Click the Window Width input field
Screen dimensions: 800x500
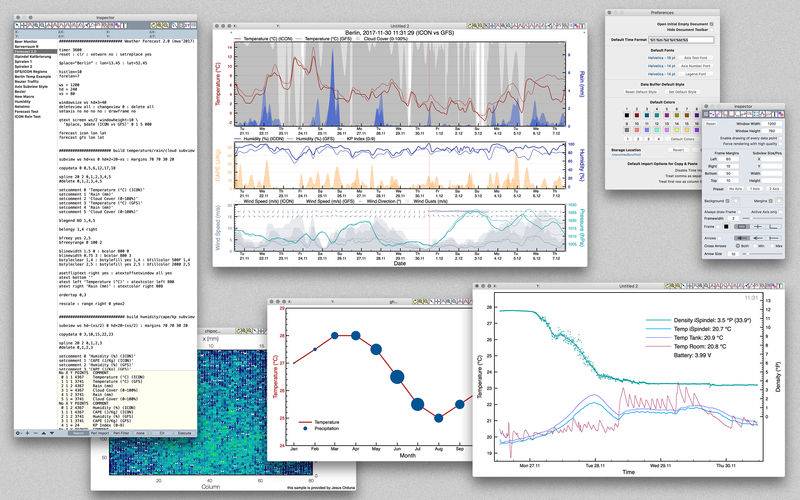771,123
